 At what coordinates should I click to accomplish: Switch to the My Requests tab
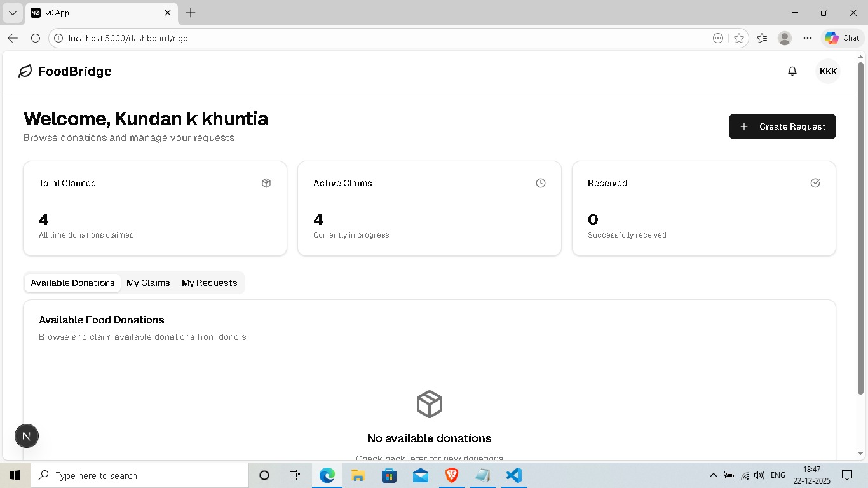(x=210, y=283)
